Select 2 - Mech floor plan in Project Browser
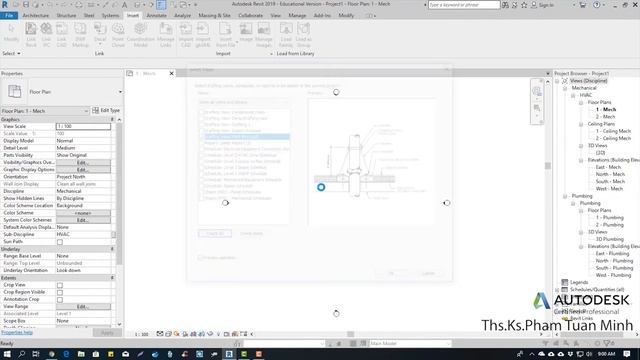Viewport: 640px width, 360px height. pos(605,117)
